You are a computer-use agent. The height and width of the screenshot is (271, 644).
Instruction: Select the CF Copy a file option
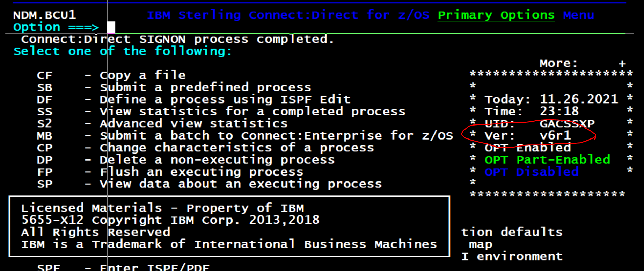tap(44, 76)
